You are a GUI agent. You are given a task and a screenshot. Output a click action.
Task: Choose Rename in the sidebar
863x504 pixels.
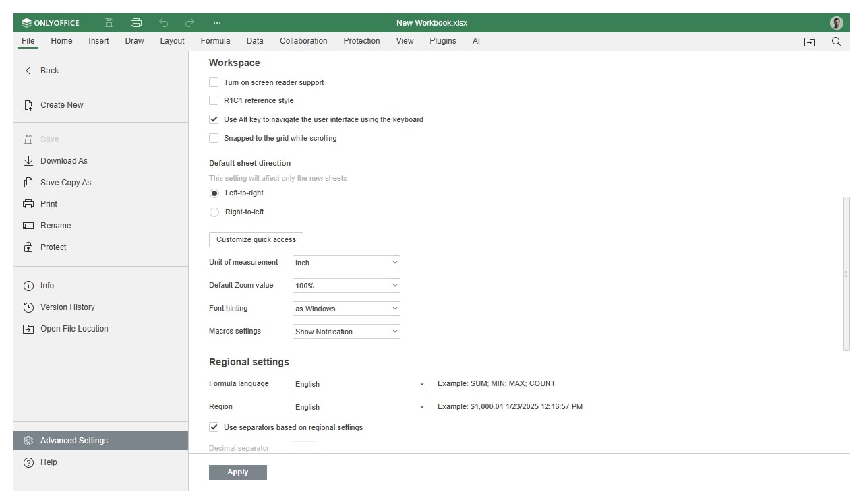point(100,226)
